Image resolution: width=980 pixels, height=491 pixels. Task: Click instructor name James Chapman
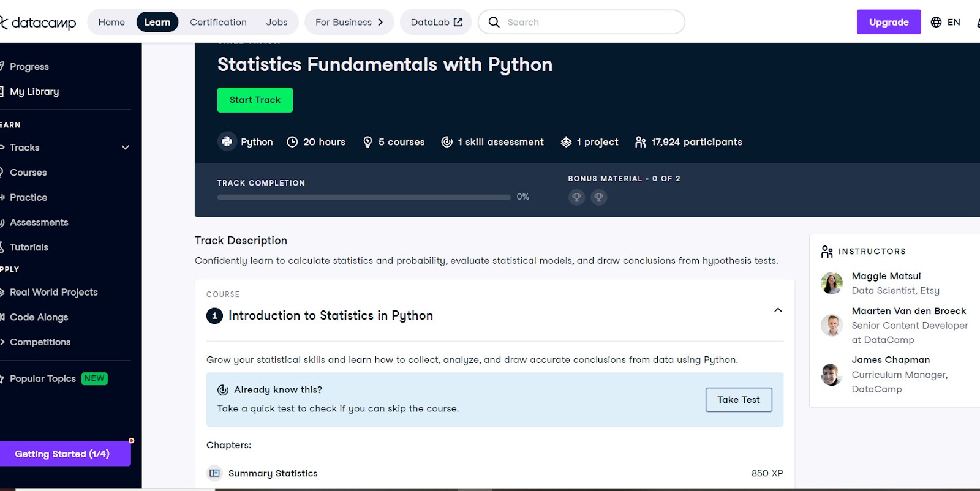pos(891,360)
